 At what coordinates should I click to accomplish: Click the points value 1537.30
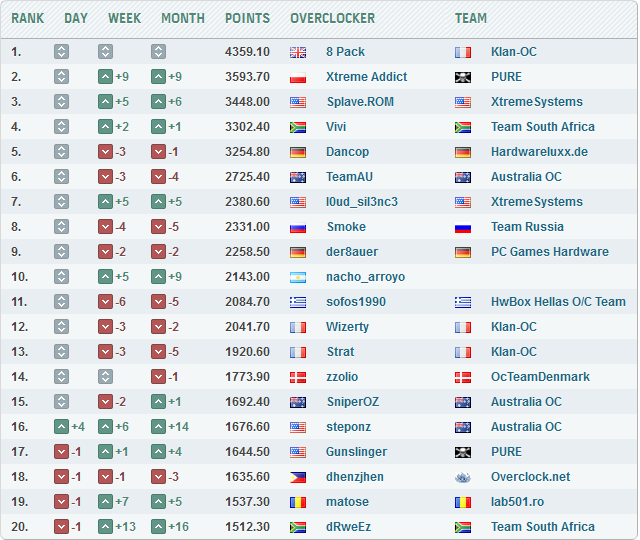pyautogui.click(x=247, y=502)
